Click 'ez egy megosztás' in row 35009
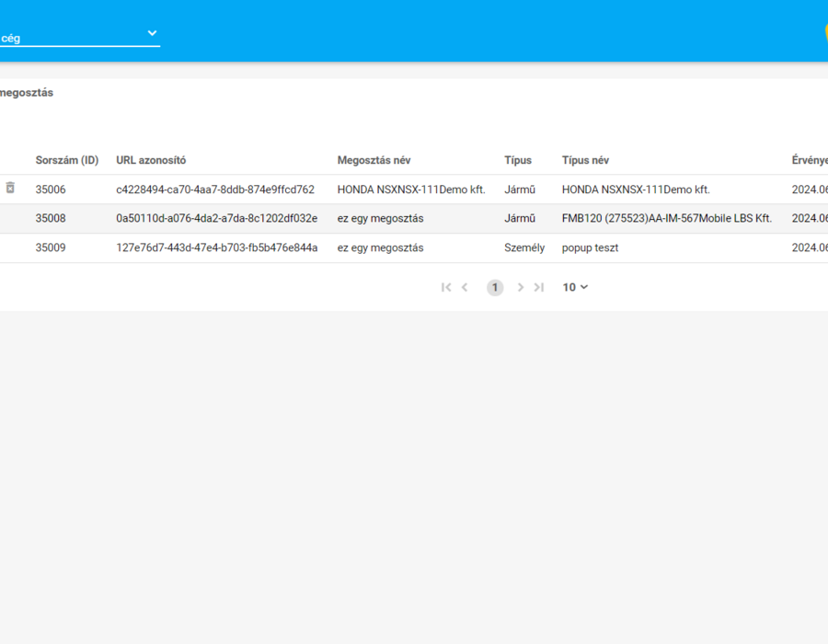The image size is (828, 644). click(x=380, y=247)
